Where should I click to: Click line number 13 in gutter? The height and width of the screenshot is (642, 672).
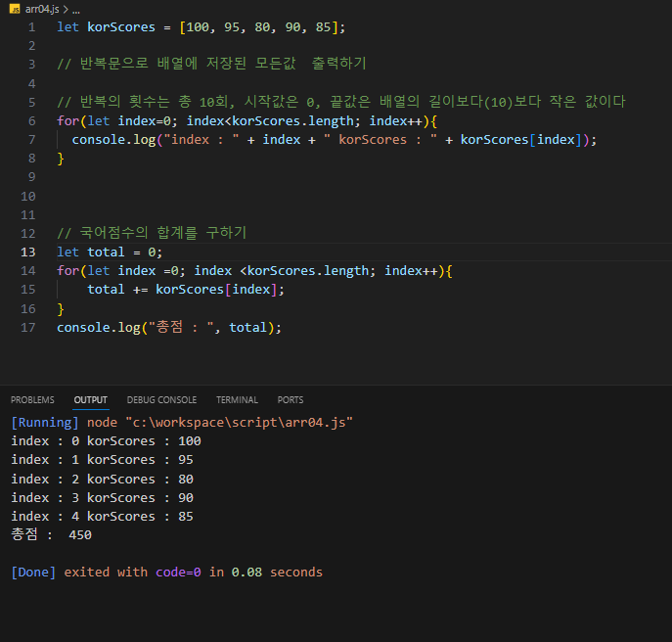pos(27,252)
